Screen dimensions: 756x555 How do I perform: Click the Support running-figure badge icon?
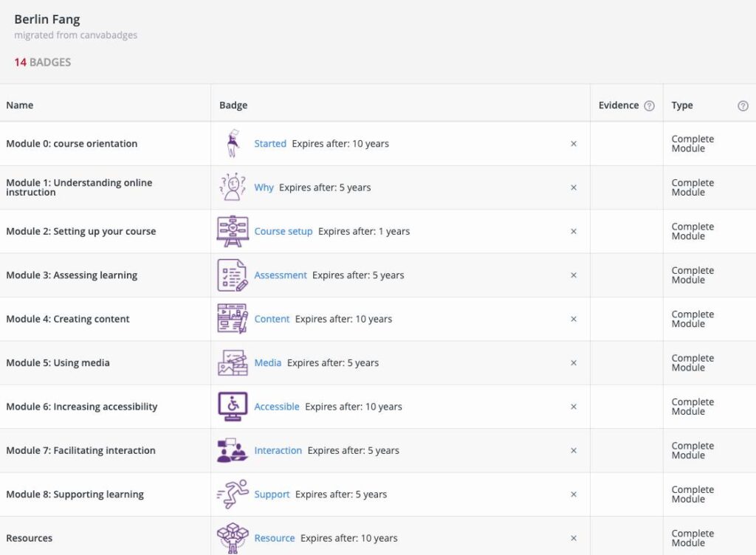click(233, 494)
